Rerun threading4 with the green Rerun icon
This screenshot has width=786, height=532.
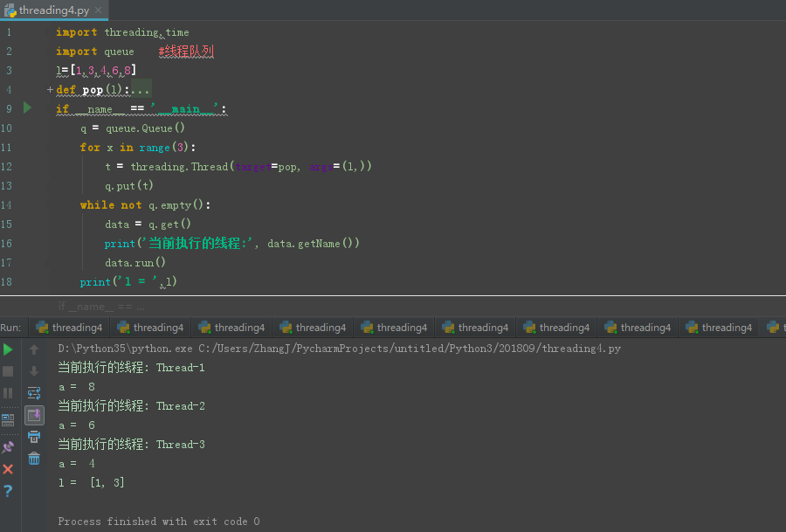pyautogui.click(x=8, y=349)
